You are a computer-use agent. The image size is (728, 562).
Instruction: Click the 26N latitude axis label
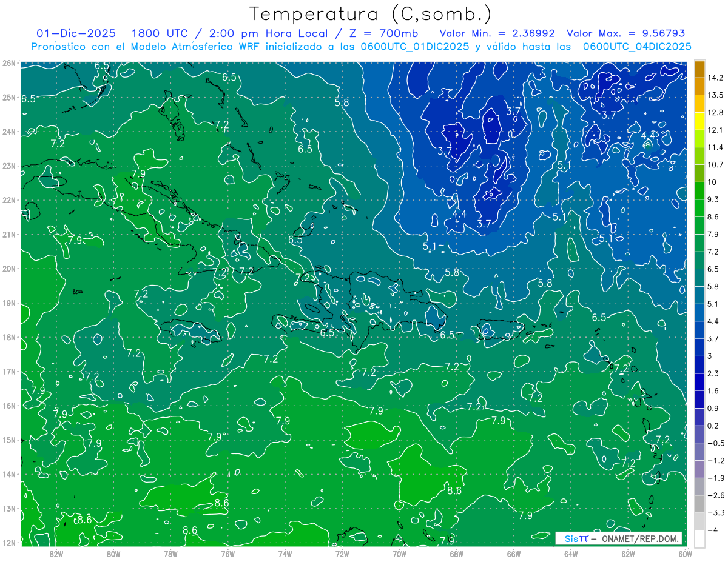(x=8, y=63)
